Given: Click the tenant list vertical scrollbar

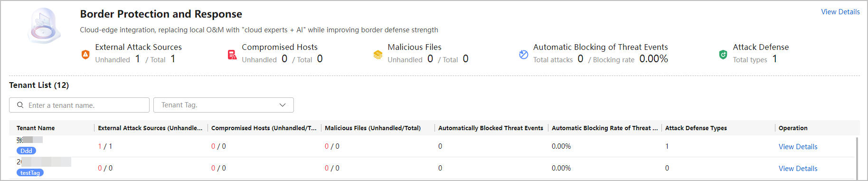Looking at the screenshot, I should (857, 158).
